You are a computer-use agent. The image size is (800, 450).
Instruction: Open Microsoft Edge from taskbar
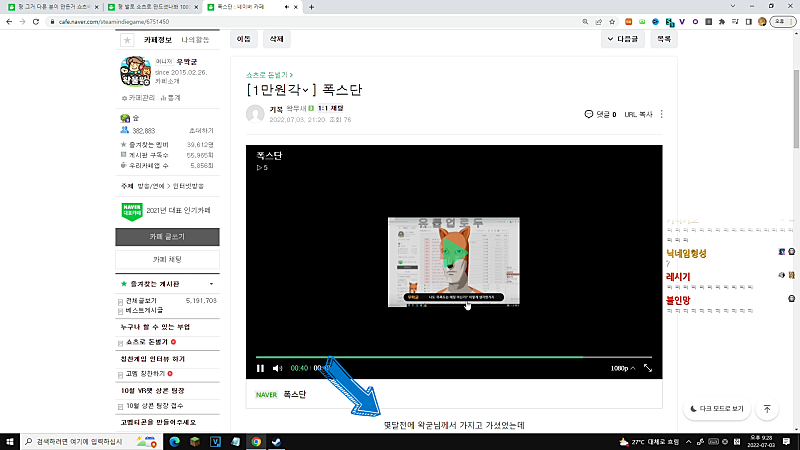click(x=174, y=442)
